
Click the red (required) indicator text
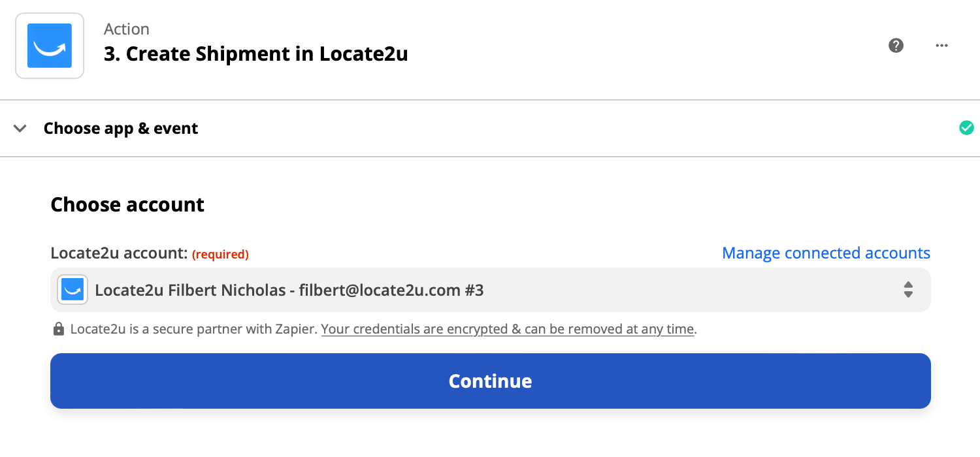coord(220,255)
